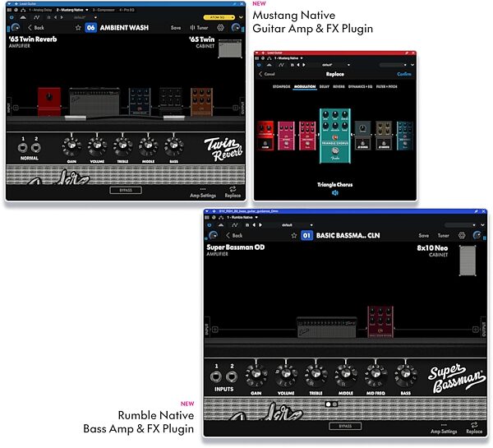This screenshot has width=493, height=448.
Task: Select the maroon pedal in the Rumble signal chain
Action: tap(380, 321)
